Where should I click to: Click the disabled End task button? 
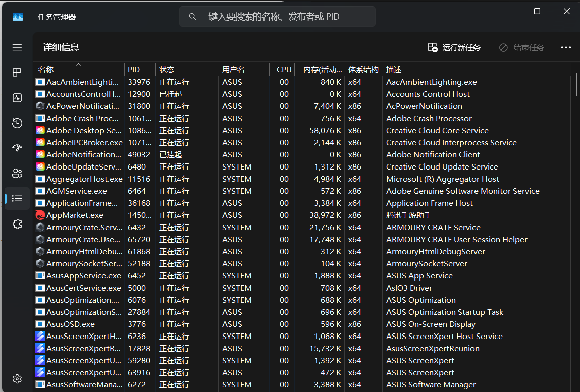coord(521,47)
